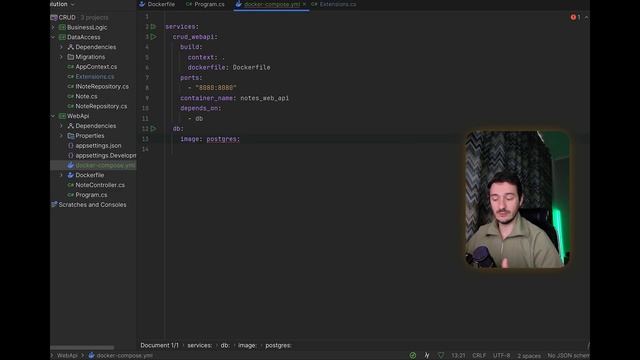Open Note.cs file
Image resolution: width=640 pixels, height=360 pixels.
(x=86, y=96)
